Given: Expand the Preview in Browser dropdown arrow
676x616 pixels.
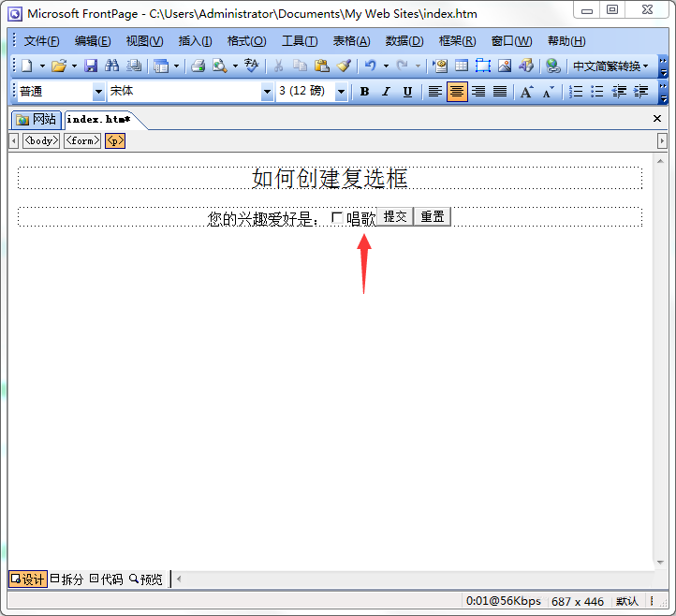Looking at the screenshot, I should 235,66.
